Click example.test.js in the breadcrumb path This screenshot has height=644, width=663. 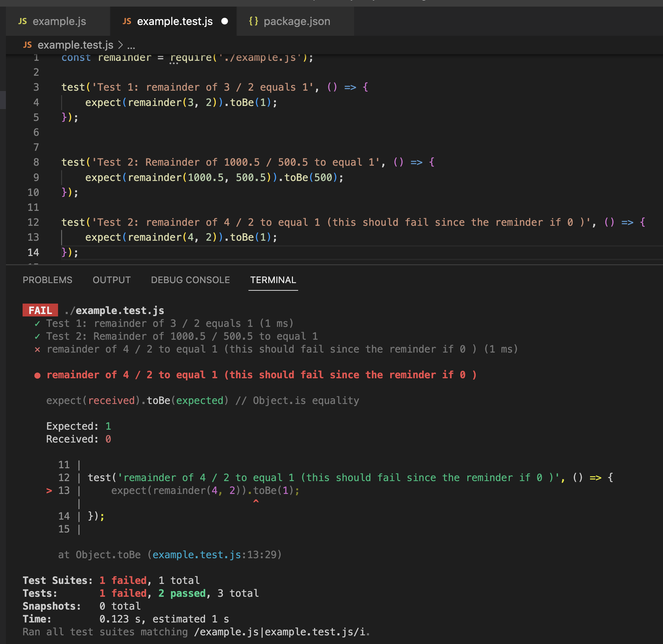point(75,45)
